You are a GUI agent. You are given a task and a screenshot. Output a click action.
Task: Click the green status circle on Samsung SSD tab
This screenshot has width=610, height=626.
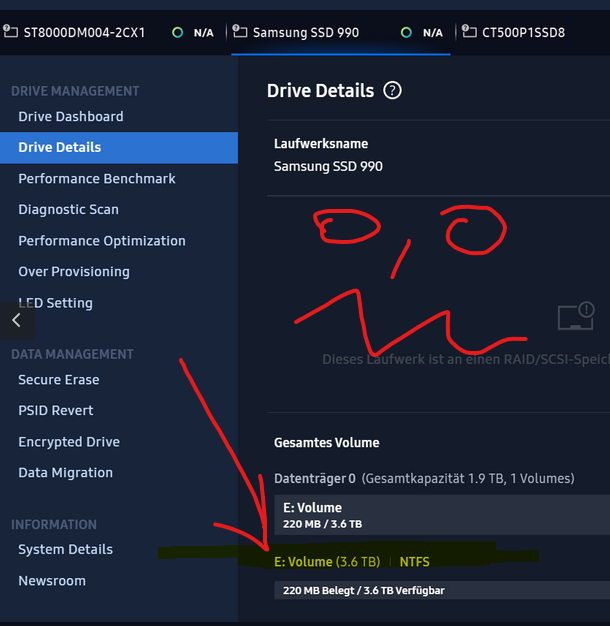tap(406, 32)
